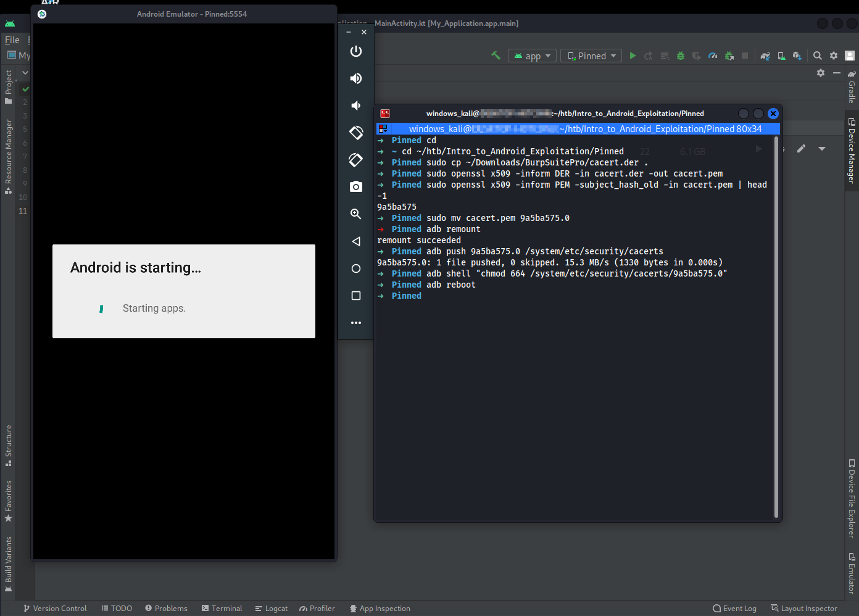The image size is (859, 616).
Task: Click the green checkmark in editor gutter
Action: tap(25, 89)
